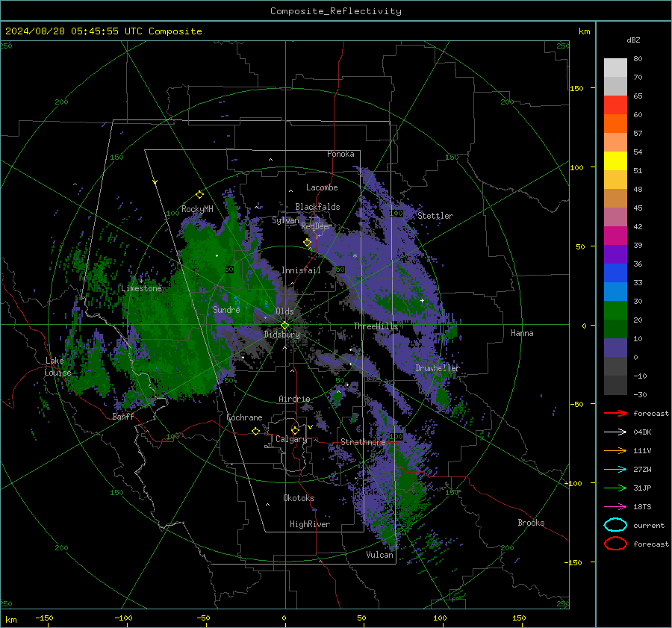Click the Lacombe city label
672x628 pixels.
pyautogui.click(x=322, y=187)
